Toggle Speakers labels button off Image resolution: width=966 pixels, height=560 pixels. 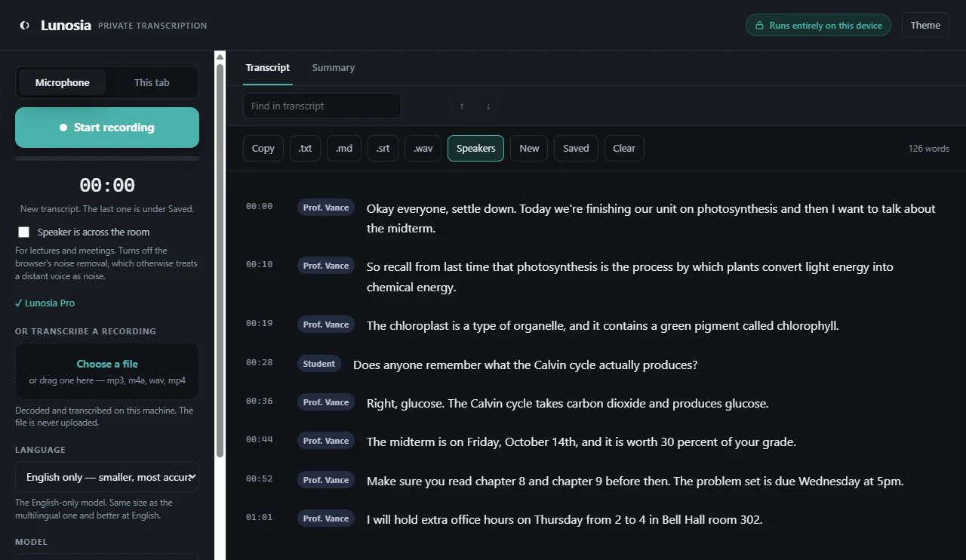click(475, 149)
